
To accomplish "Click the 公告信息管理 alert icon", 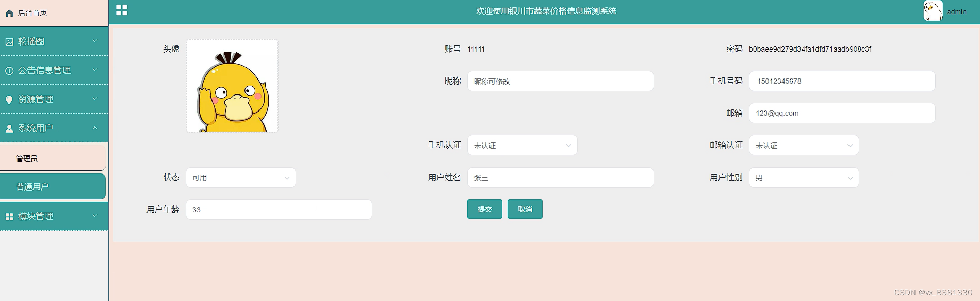I will point(9,71).
